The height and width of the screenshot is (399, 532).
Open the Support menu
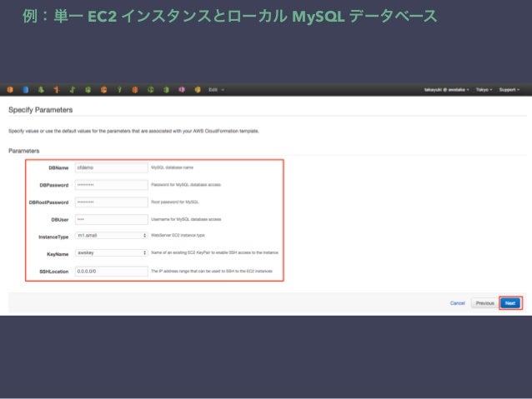(x=509, y=90)
